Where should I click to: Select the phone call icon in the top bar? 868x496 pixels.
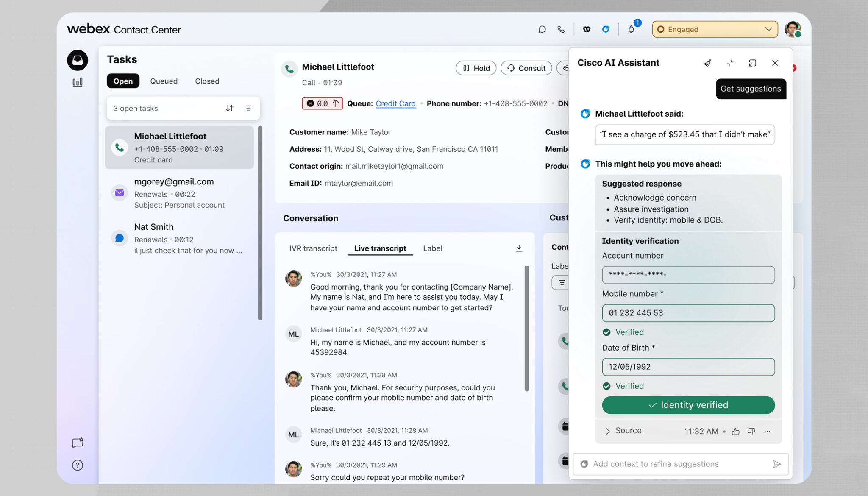click(561, 29)
